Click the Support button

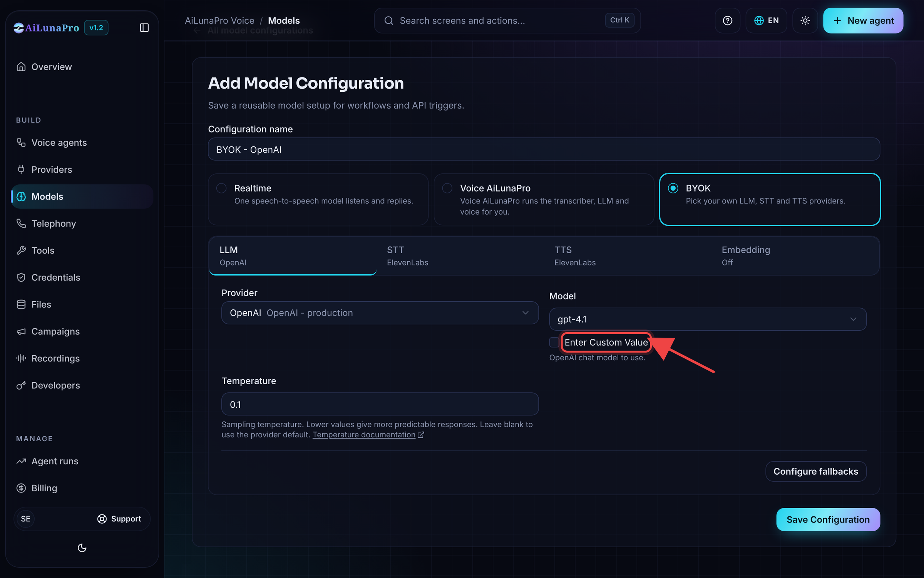tap(119, 519)
